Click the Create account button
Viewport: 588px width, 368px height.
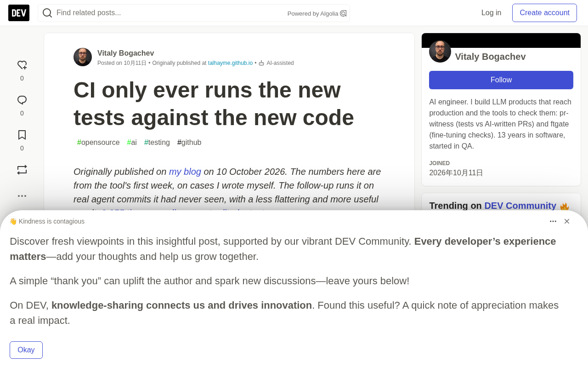(x=544, y=13)
